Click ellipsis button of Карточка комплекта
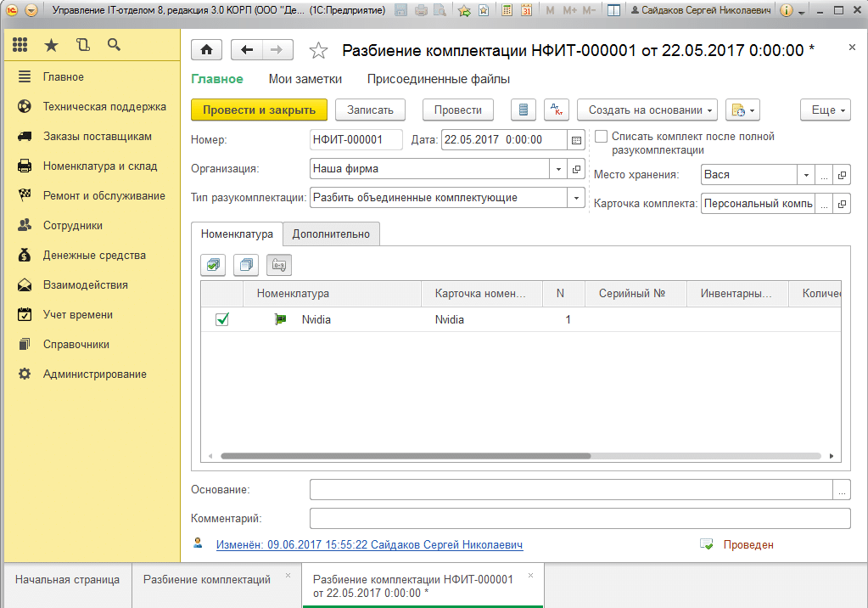The width and height of the screenshot is (868, 608). pyautogui.click(x=824, y=204)
